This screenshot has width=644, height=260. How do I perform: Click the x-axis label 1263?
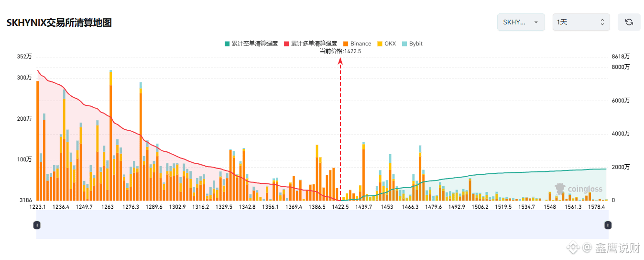[x=108, y=207]
